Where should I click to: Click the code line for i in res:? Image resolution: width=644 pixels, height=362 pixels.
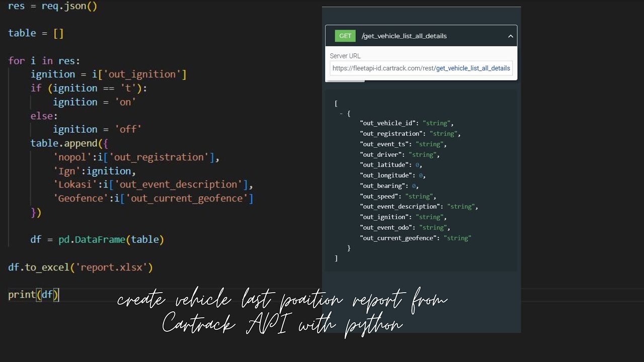[44, 61]
